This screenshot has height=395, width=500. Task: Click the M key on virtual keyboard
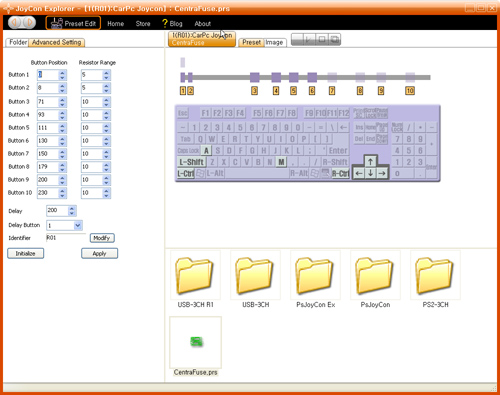[281, 162]
